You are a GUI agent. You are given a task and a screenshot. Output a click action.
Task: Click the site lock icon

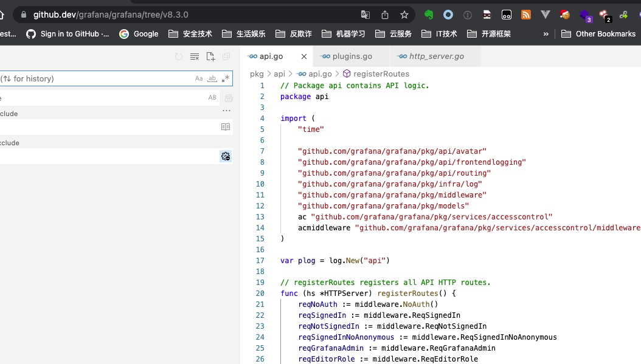pos(24,15)
